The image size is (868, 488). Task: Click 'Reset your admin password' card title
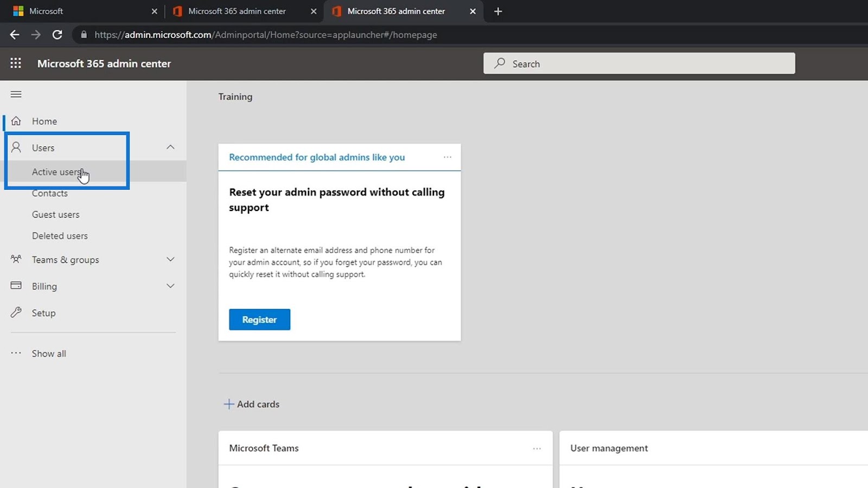click(x=337, y=200)
